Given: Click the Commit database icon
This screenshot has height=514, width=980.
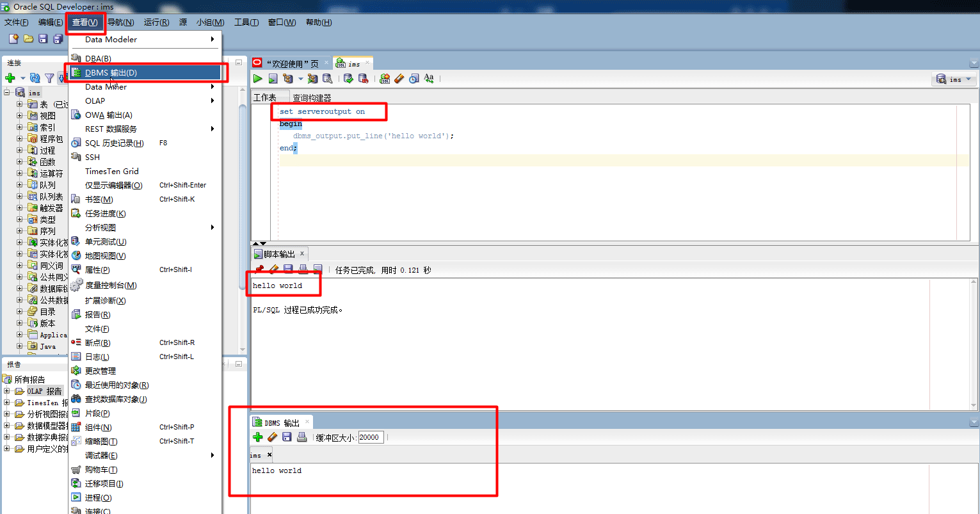Looking at the screenshot, I should coord(348,79).
